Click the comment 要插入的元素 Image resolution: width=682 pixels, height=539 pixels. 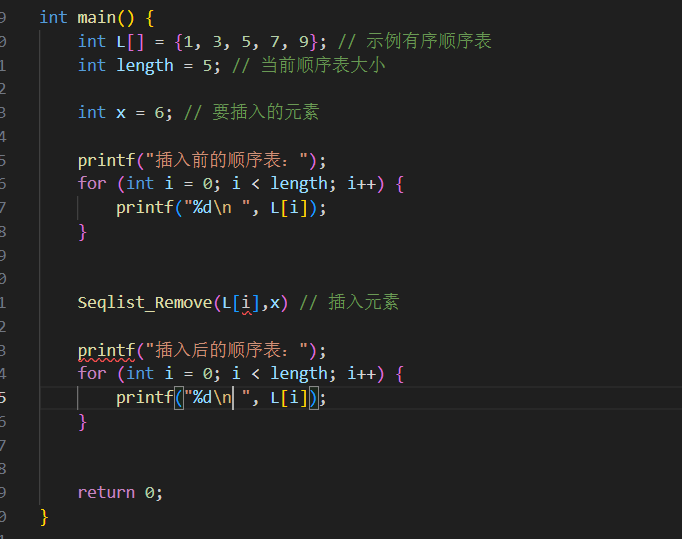coord(266,112)
